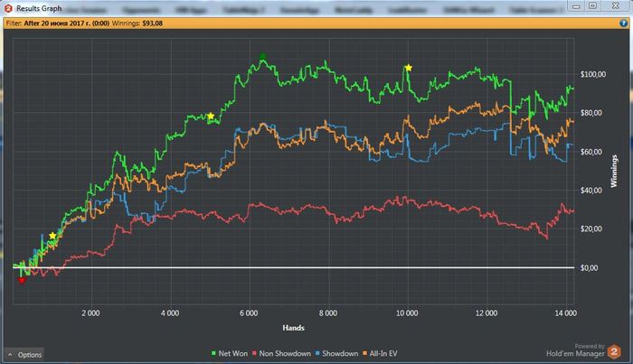
Task: Click the green Net Won color swatch
Action: click(x=213, y=353)
